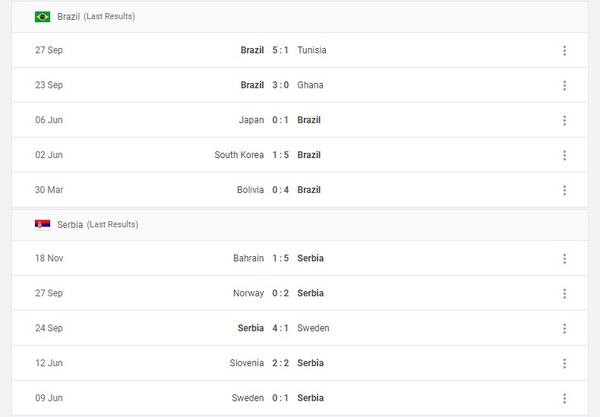Open three-dot menu for Brazil vs Tunisia match
Viewport: 600px width, 417px height.
tap(564, 50)
